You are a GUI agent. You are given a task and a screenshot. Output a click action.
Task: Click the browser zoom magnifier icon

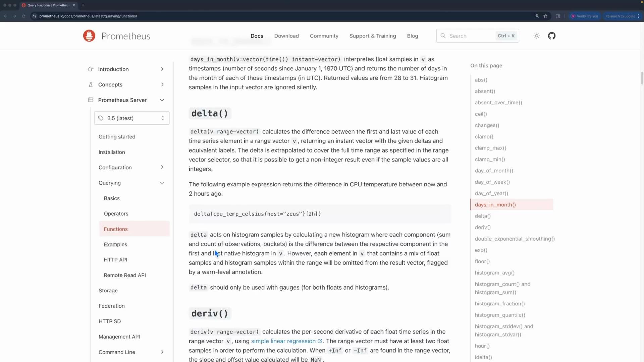pos(537,16)
